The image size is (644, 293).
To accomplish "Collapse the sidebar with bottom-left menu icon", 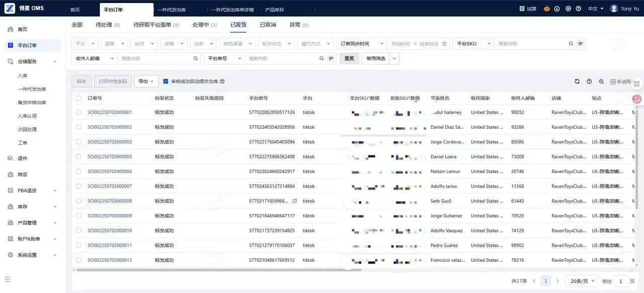I will (x=8, y=279).
